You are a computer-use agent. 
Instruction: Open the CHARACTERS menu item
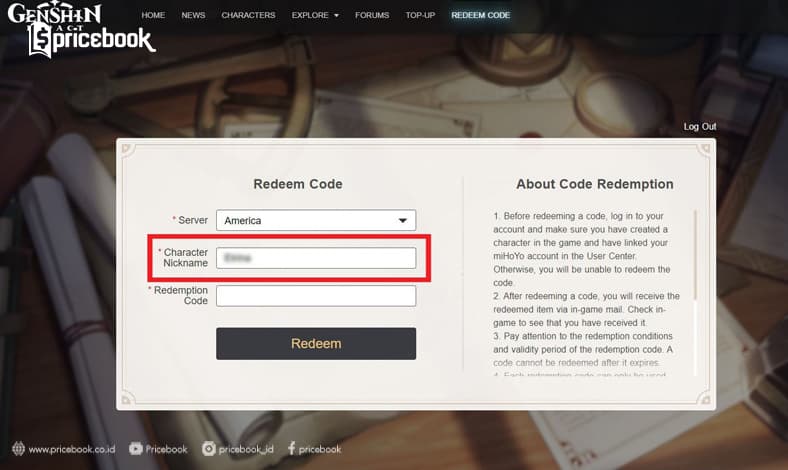(248, 15)
